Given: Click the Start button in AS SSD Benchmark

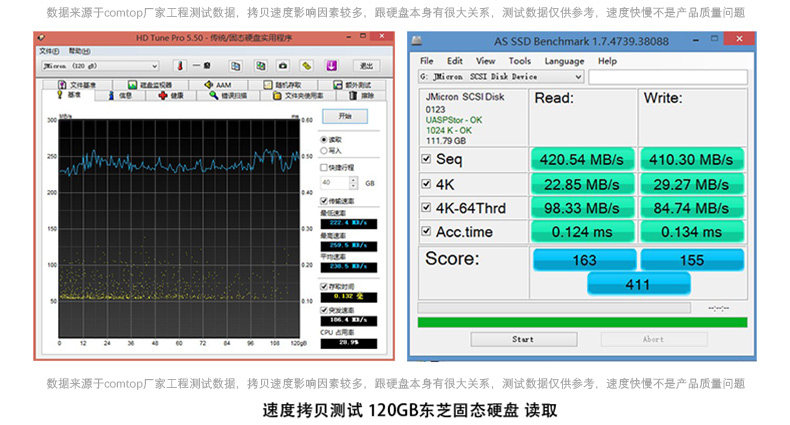Looking at the screenshot, I should coord(523,339).
